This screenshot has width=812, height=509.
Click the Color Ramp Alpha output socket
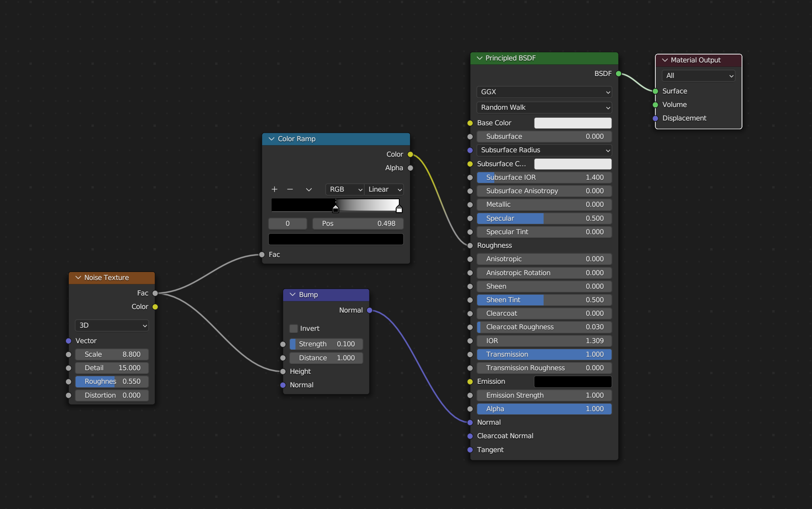pos(410,168)
